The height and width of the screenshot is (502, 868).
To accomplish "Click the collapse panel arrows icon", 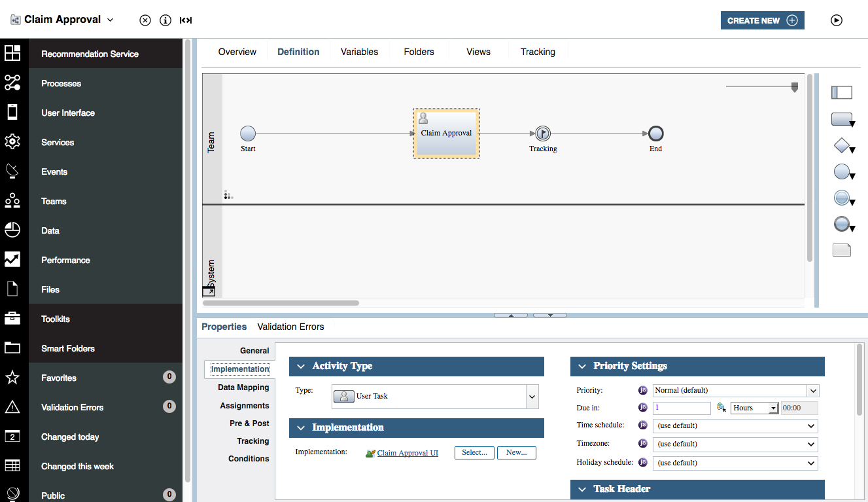I will coord(186,20).
